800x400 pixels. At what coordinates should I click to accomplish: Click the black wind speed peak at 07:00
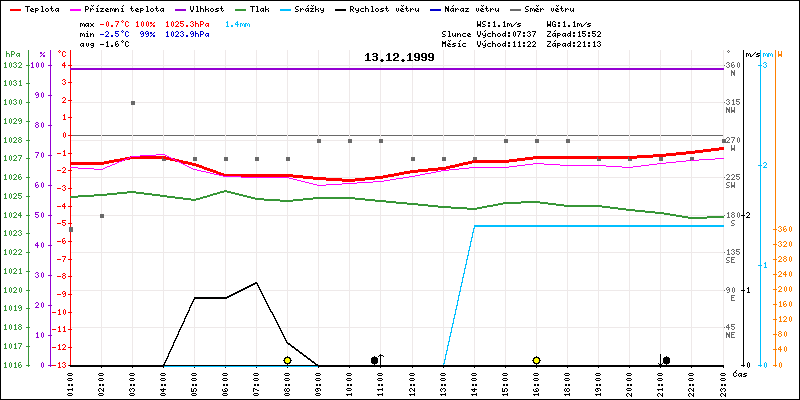click(257, 283)
